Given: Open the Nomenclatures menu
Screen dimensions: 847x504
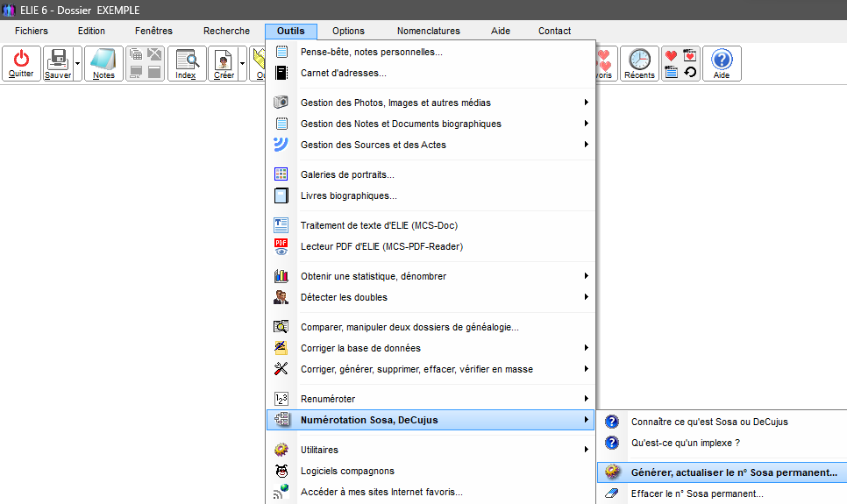Looking at the screenshot, I should pos(428,31).
